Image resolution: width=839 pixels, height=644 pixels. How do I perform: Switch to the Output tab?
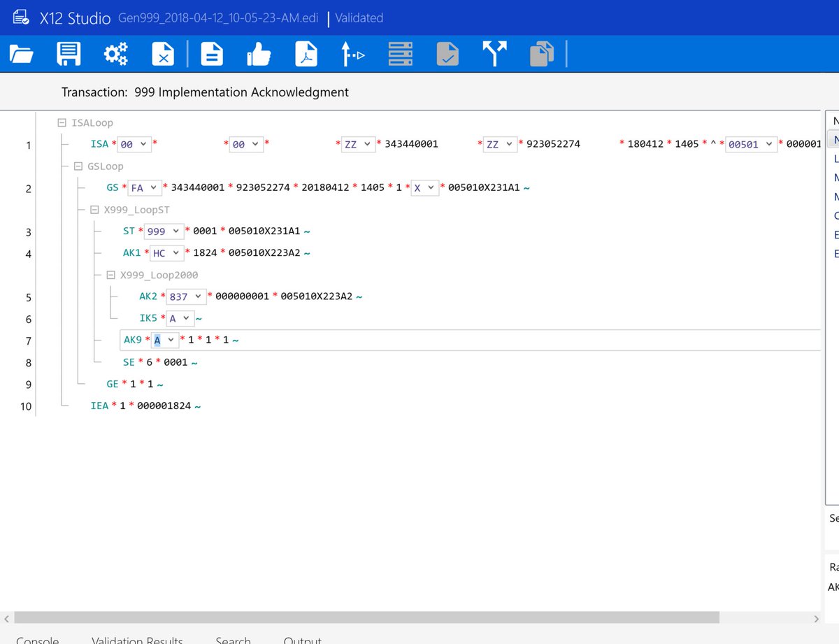[302, 640]
